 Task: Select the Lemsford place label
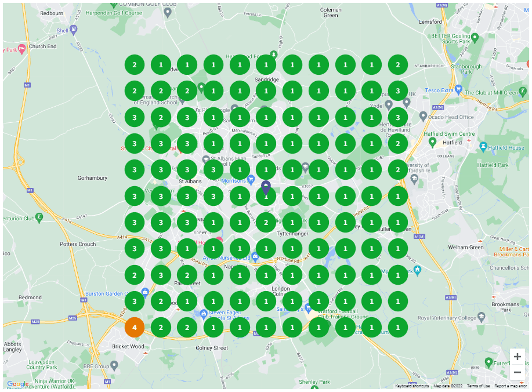pyautogui.click(x=430, y=21)
